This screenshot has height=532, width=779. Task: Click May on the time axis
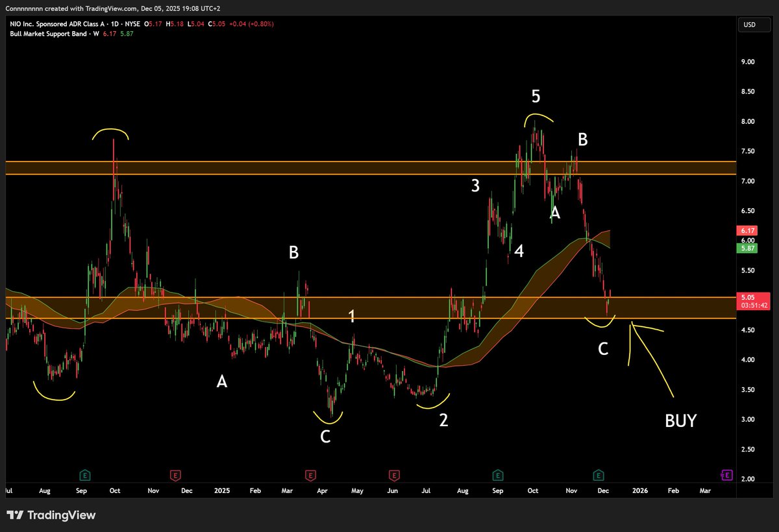(x=357, y=492)
